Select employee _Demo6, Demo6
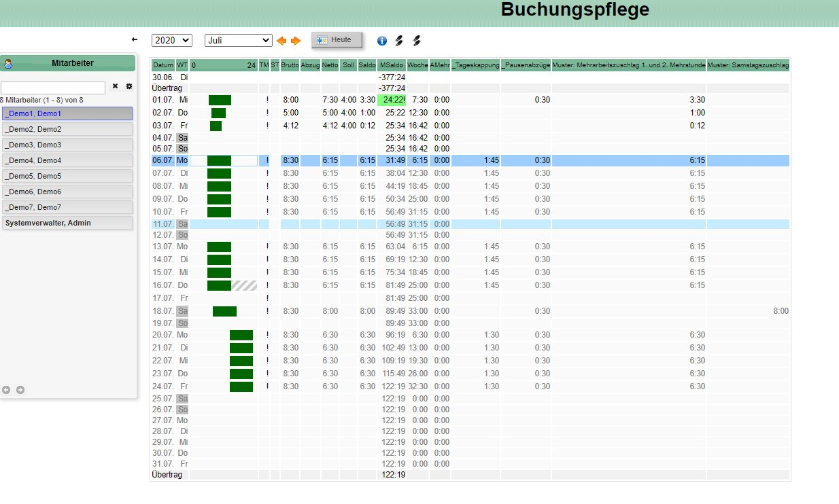839x504 pixels. click(67, 192)
